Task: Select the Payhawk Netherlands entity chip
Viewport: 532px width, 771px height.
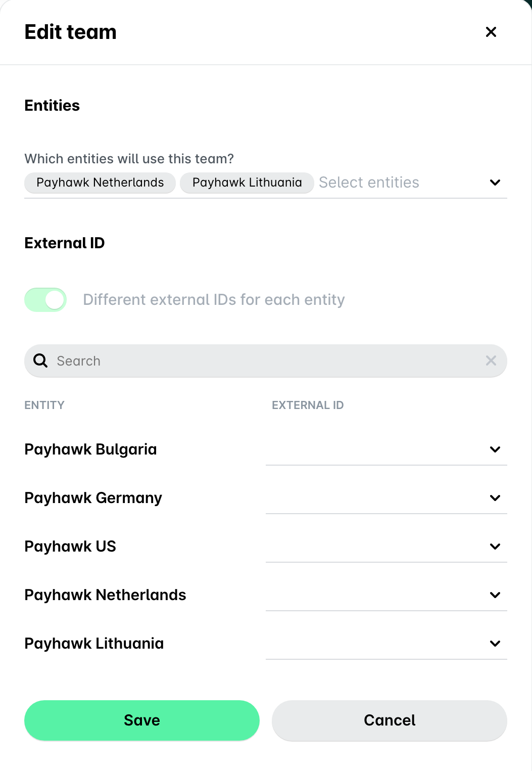Action: coord(100,183)
